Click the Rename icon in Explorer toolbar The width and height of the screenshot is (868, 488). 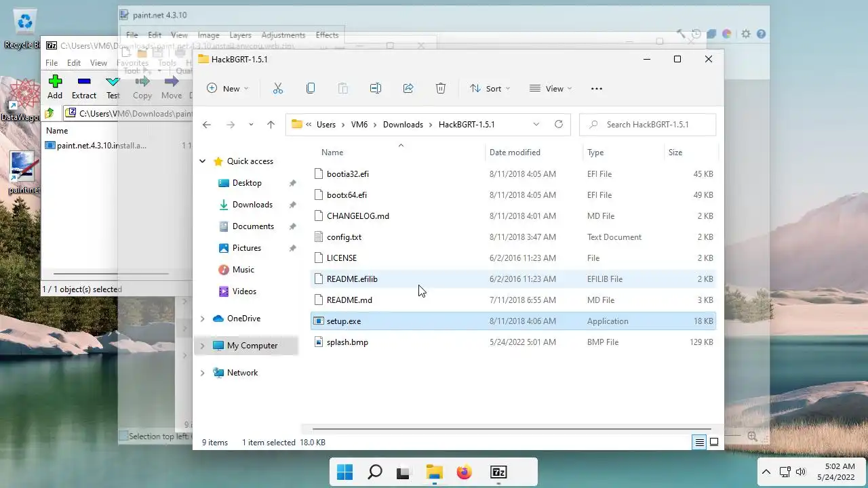(376, 88)
